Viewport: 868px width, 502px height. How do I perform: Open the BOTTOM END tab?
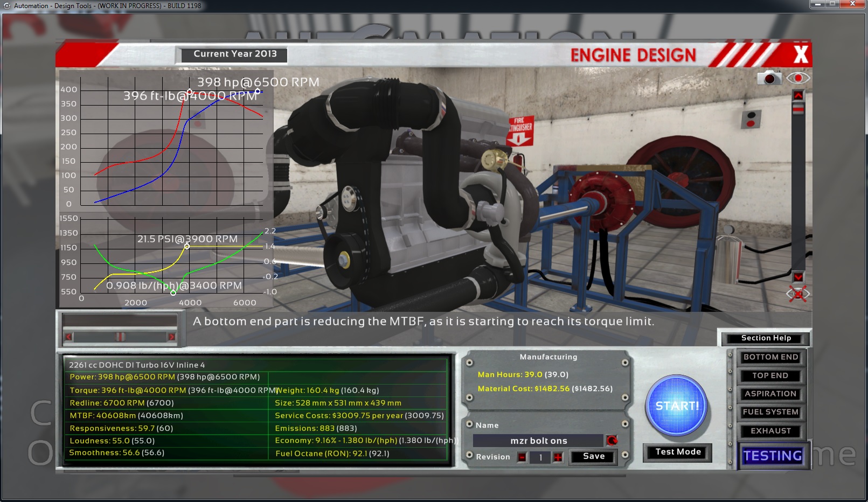(770, 357)
